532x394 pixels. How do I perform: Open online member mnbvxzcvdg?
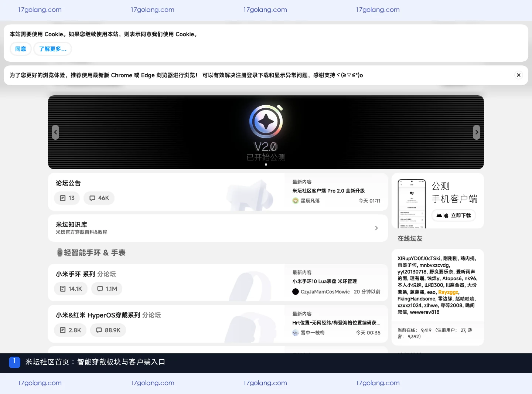tap(434, 265)
